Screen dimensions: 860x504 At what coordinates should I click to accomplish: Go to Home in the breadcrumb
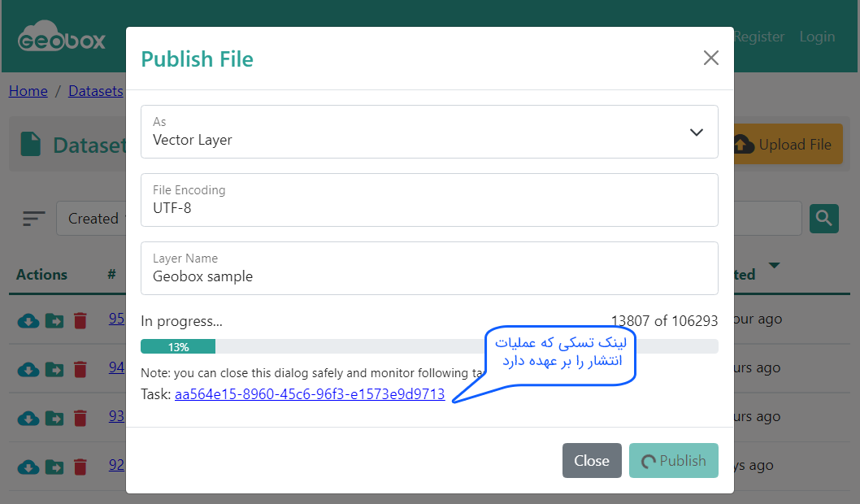point(28,91)
